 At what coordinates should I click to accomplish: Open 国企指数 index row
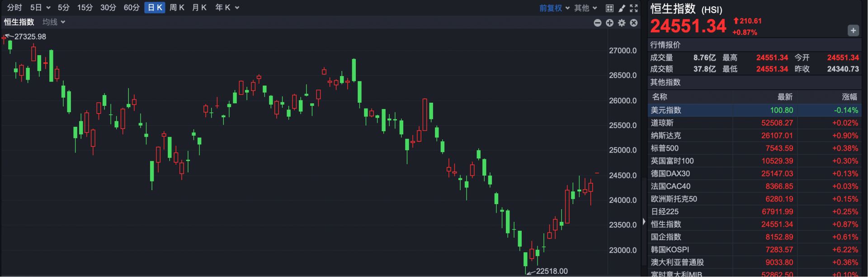[x=755, y=237]
